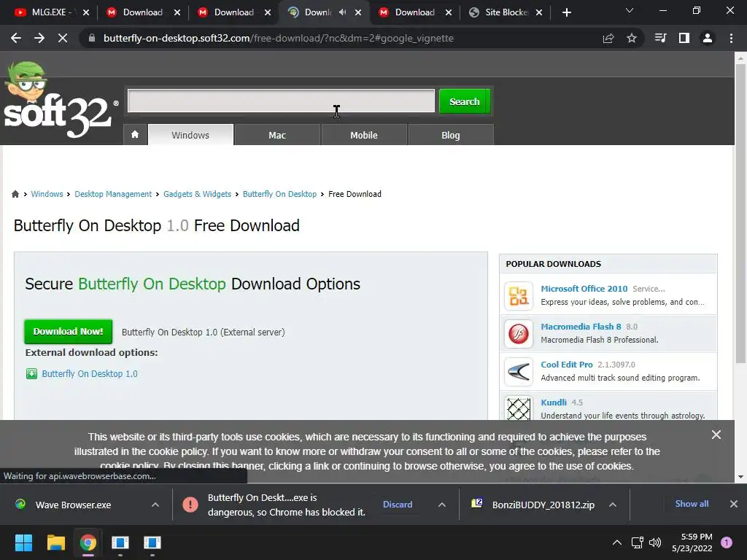
Task: Click the Kundli icon
Action: pos(519,408)
